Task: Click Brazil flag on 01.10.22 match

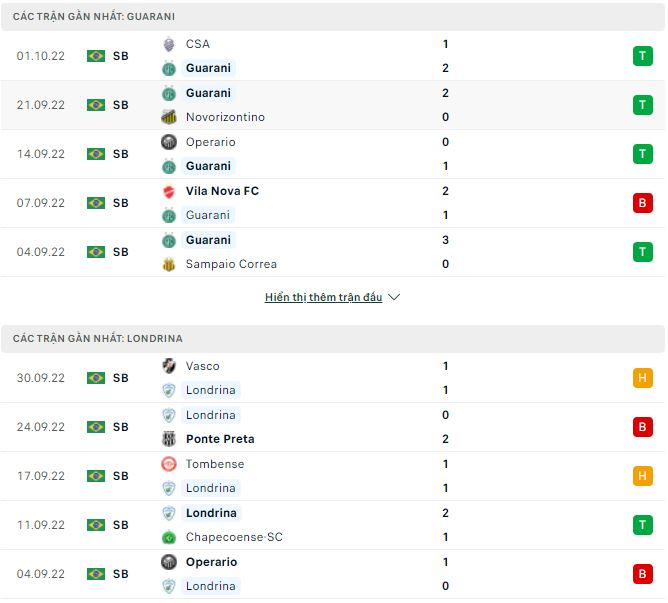Action: (x=96, y=56)
